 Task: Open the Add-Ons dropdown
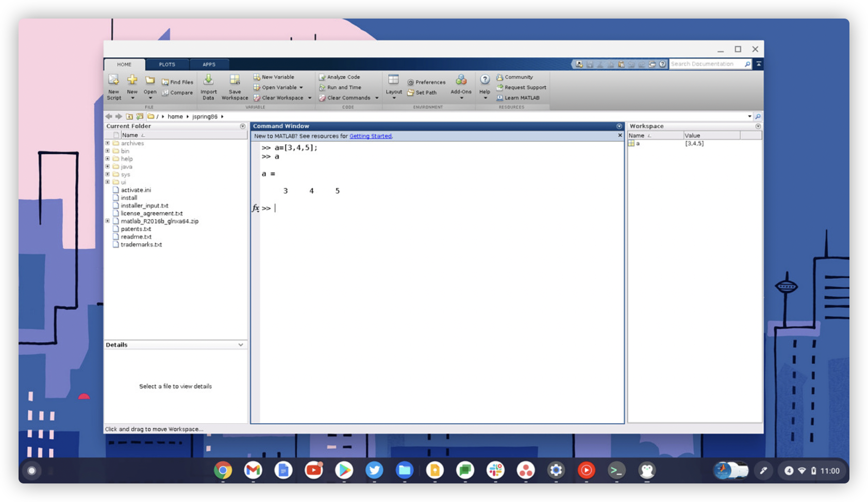click(461, 87)
